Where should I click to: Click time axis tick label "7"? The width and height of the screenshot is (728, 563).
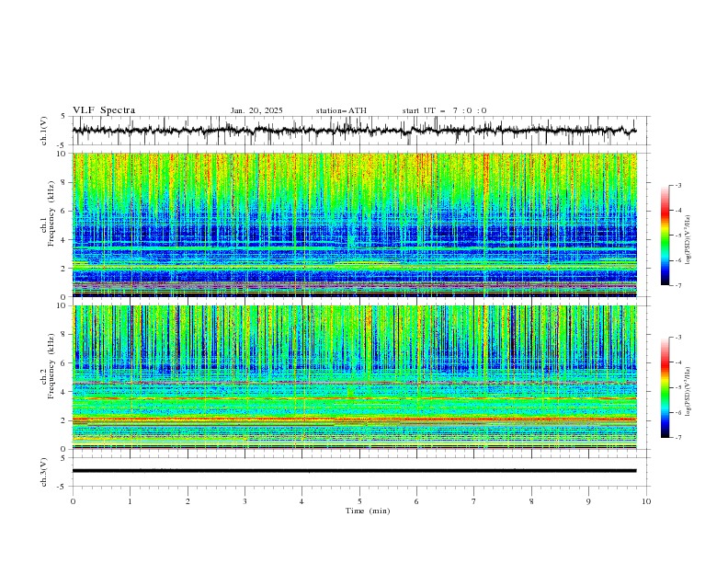pyautogui.click(x=473, y=501)
